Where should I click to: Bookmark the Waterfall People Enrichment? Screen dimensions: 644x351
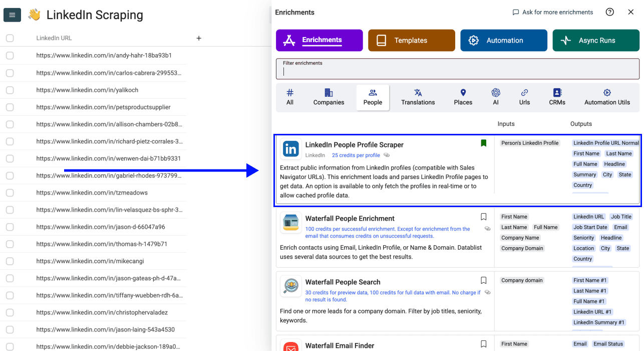click(483, 217)
